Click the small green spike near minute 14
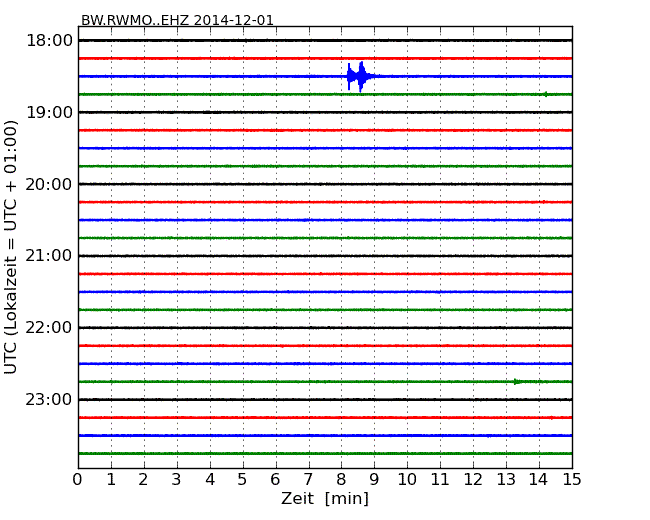This screenshot has height=520, width=650. point(546,94)
